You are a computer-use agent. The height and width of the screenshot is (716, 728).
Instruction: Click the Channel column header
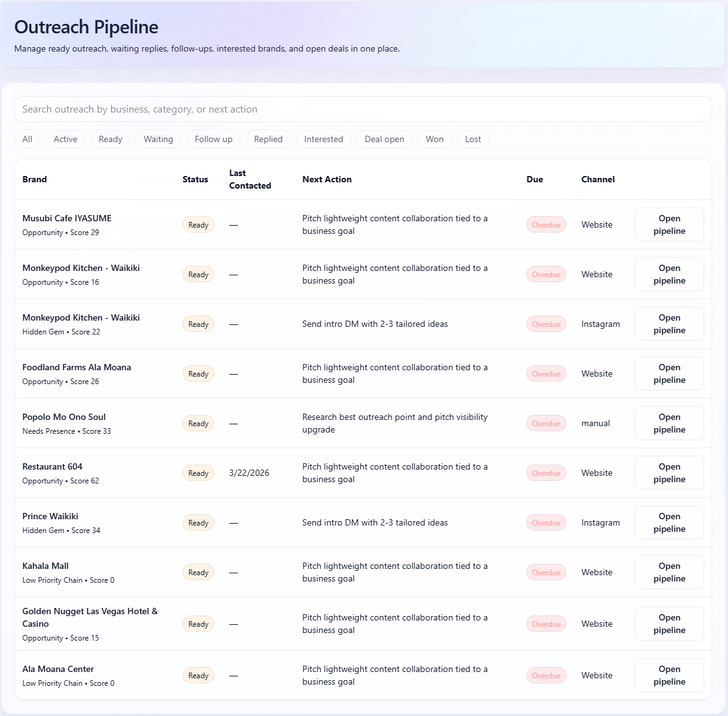coord(598,179)
